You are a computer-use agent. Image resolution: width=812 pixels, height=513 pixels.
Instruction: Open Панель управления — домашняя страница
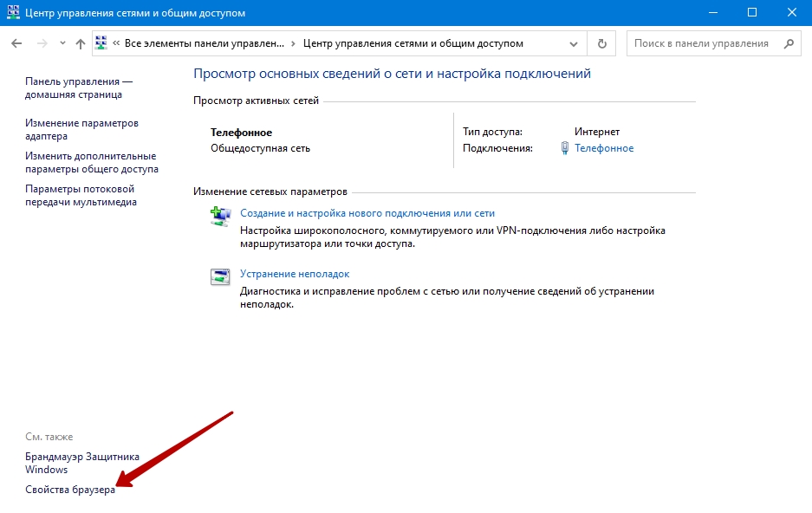(x=78, y=88)
